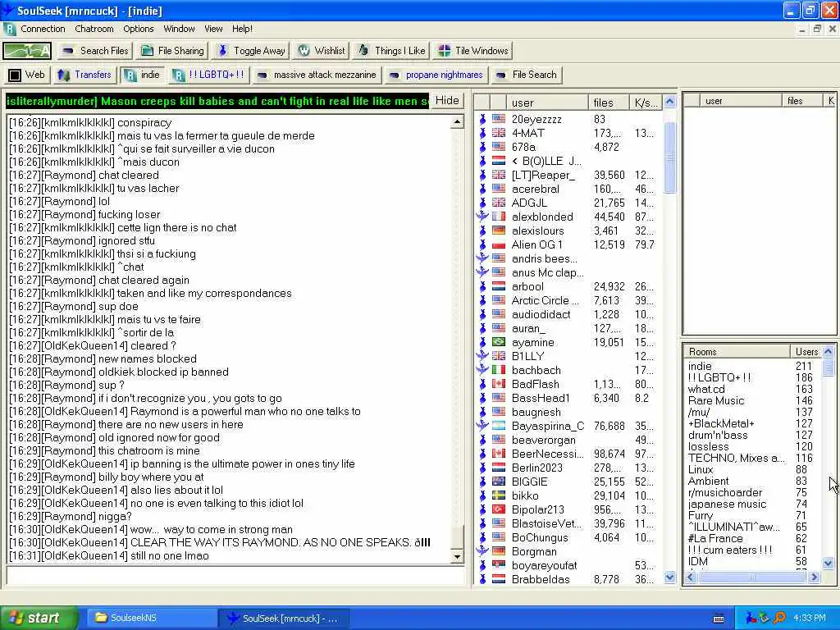Open Things I Like
Screen dimensions: 840x630
click(391, 51)
